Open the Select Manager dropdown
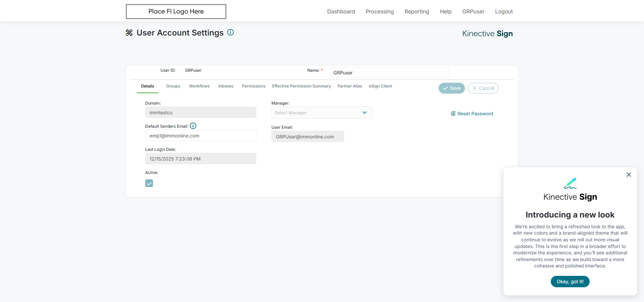This screenshot has width=644, height=302. [x=322, y=113]
